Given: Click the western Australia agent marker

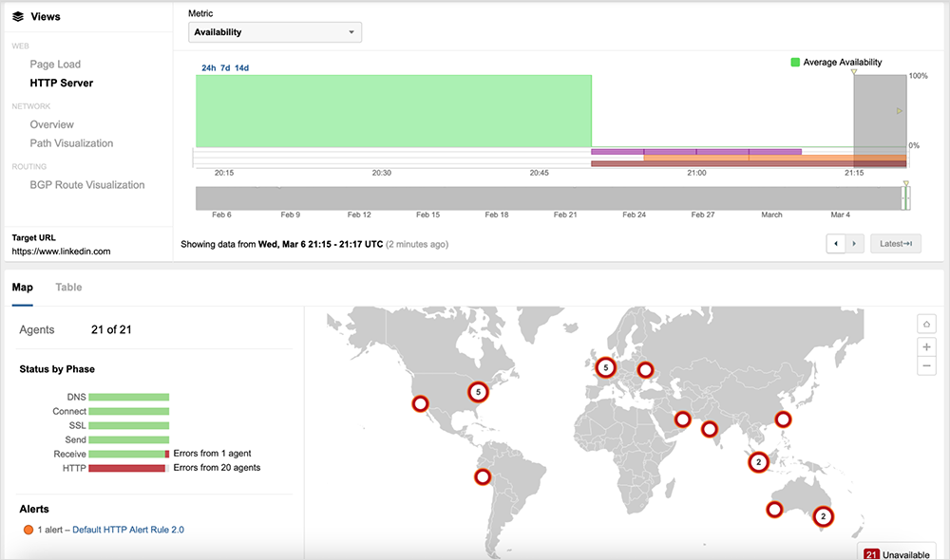Looking at the screenshot, I should coord(774,510).
